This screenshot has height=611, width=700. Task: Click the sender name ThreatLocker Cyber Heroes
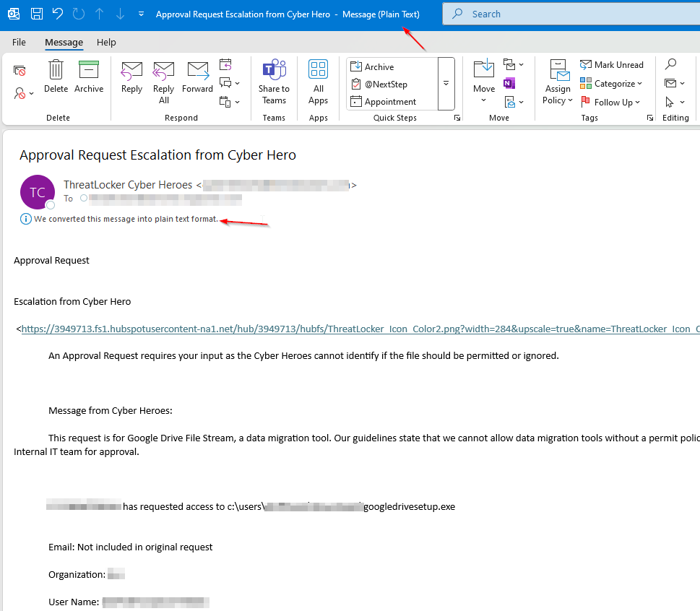click(x=128, y=185)
